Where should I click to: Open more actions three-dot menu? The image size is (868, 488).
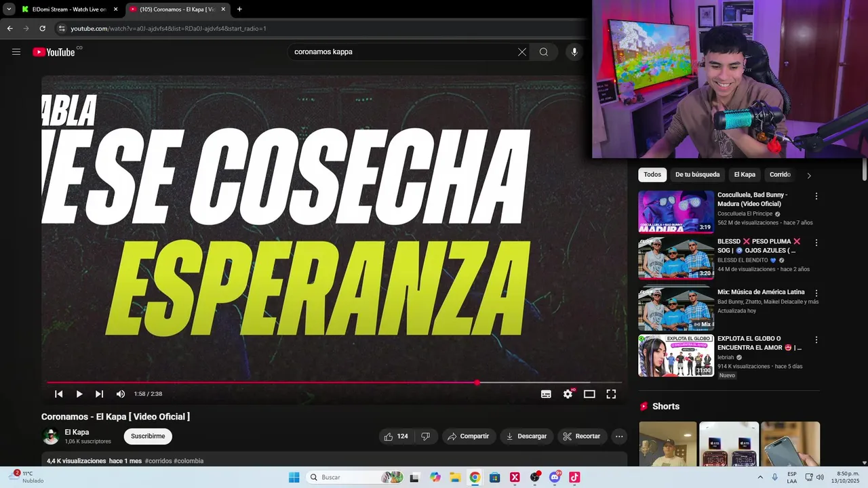pyautogui.click(x=619, y=436)
